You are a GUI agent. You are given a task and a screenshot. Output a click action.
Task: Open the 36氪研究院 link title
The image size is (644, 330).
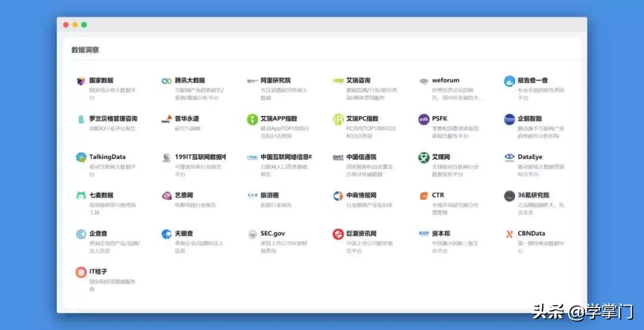point(533,195)
